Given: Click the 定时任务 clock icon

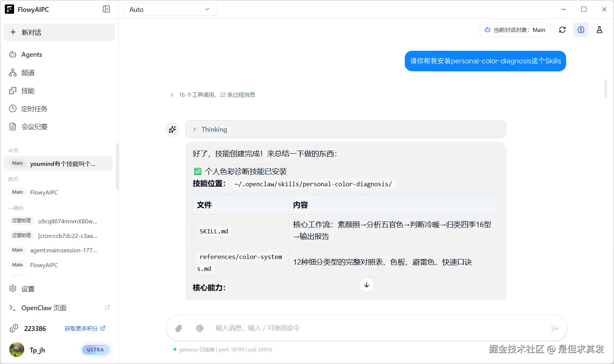Looking at the screenshot, I should (x=13, y=109).
